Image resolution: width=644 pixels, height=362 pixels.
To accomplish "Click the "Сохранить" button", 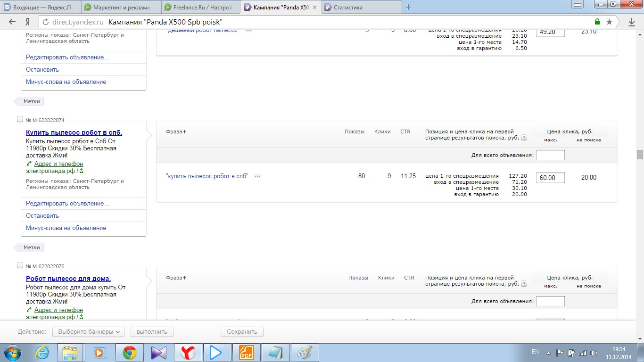I will point(242,332).
